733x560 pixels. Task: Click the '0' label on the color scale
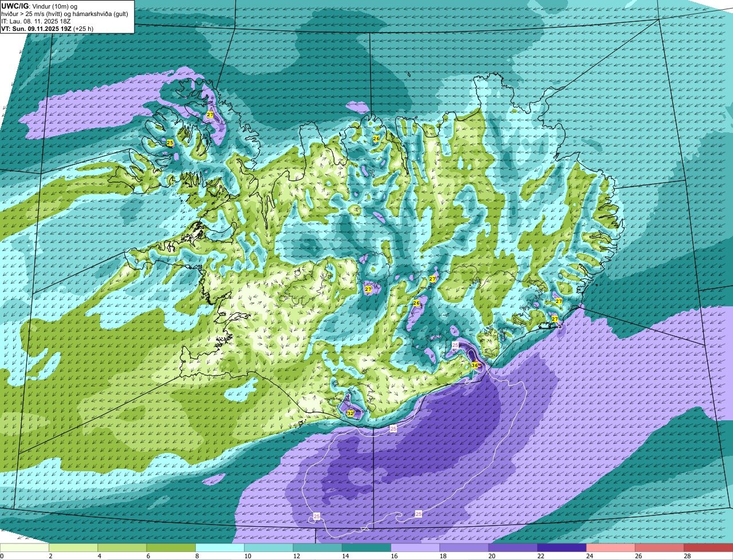click(x=2, y=556)
